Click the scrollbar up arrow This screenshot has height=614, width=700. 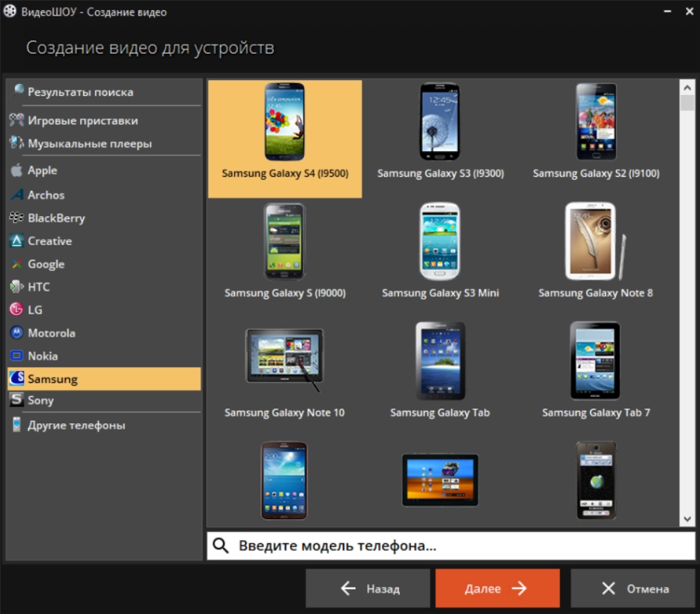click(x=687, y=87)
